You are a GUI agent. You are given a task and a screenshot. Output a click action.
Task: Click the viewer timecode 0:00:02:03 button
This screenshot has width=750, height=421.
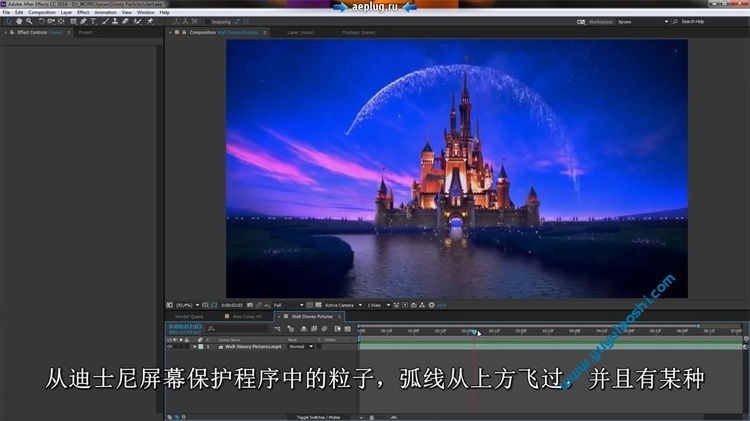[x=232, y=305]
